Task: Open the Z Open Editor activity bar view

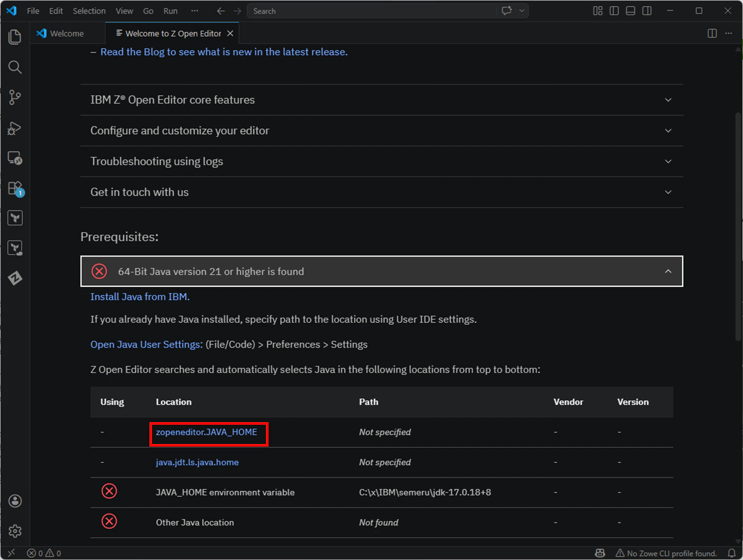Action: 15,278
